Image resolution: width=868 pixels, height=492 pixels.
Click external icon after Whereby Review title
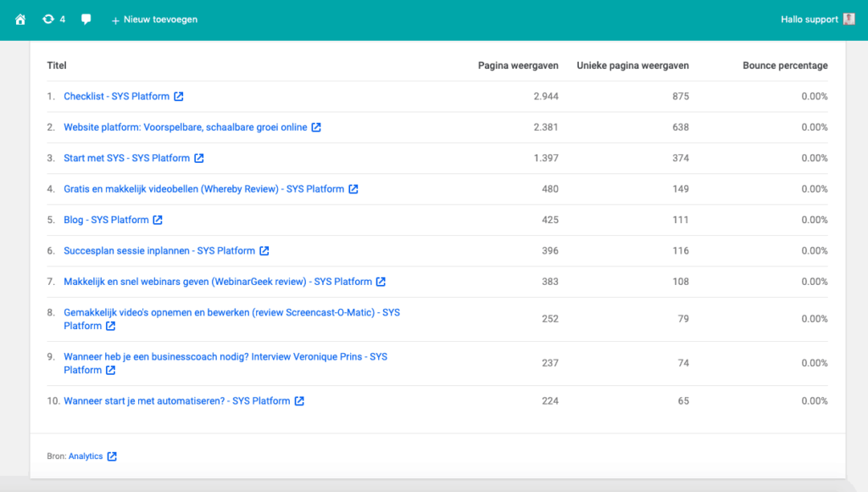(x=353, y=189)
